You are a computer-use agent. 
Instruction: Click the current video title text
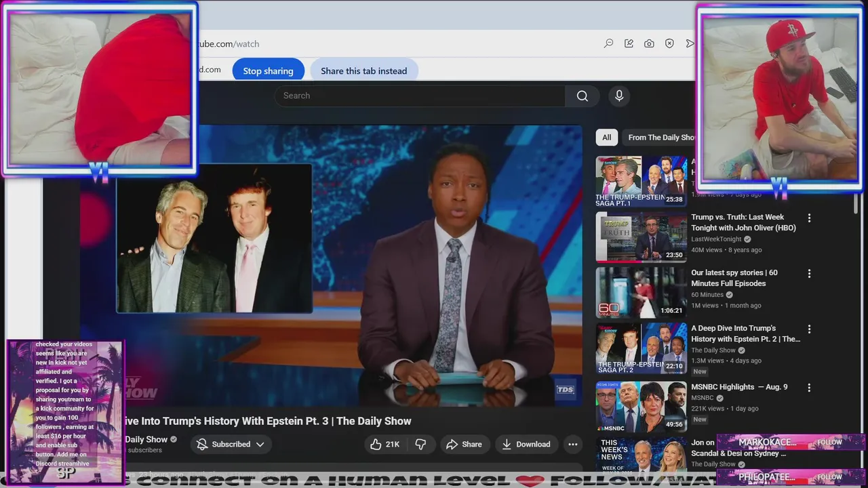(267, 421)
